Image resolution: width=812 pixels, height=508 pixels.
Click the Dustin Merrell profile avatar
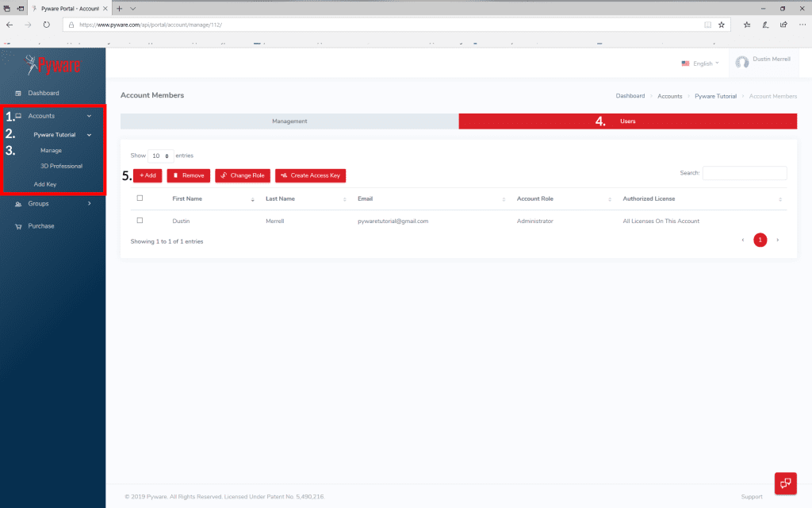[x=742, y=62]
